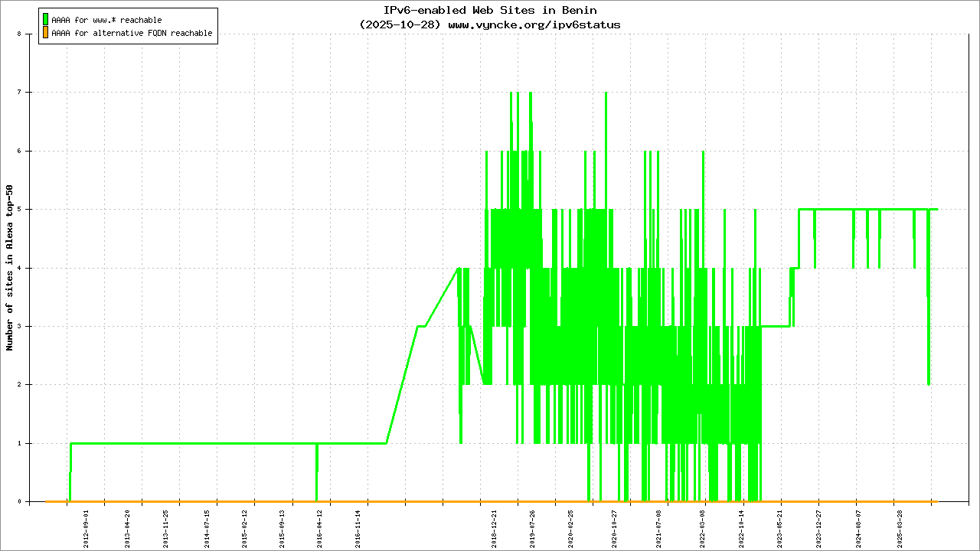Select 'AAAA for alternative FQDN reachable' legend entry
Viewport: 980px width, 551px height.
pyautogui.click(x=132, y=34)
